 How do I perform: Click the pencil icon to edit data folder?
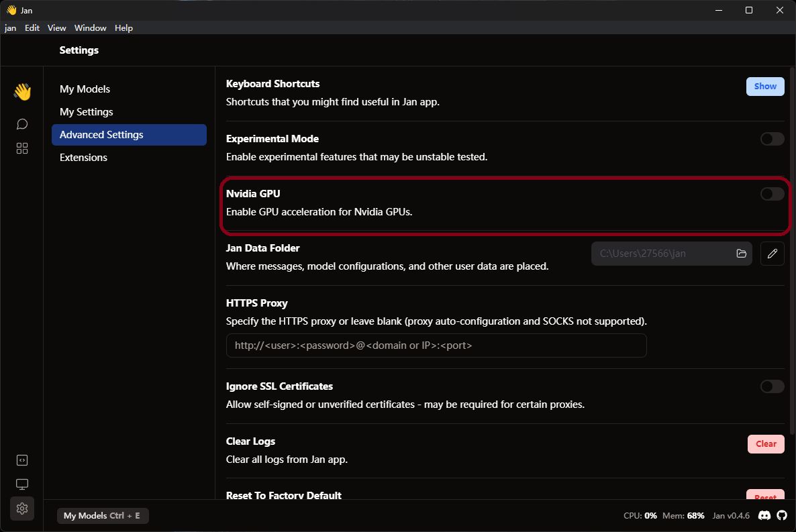click(x=773, y=254)
